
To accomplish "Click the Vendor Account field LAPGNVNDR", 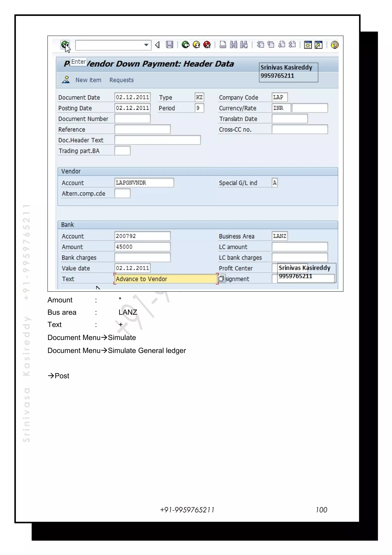I will (144, 183).
